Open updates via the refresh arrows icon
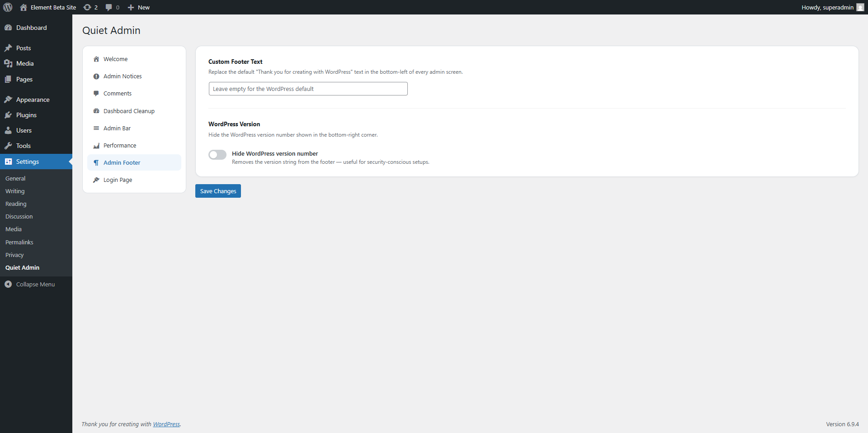The image size is (868, 433). [x=87, y=7]
